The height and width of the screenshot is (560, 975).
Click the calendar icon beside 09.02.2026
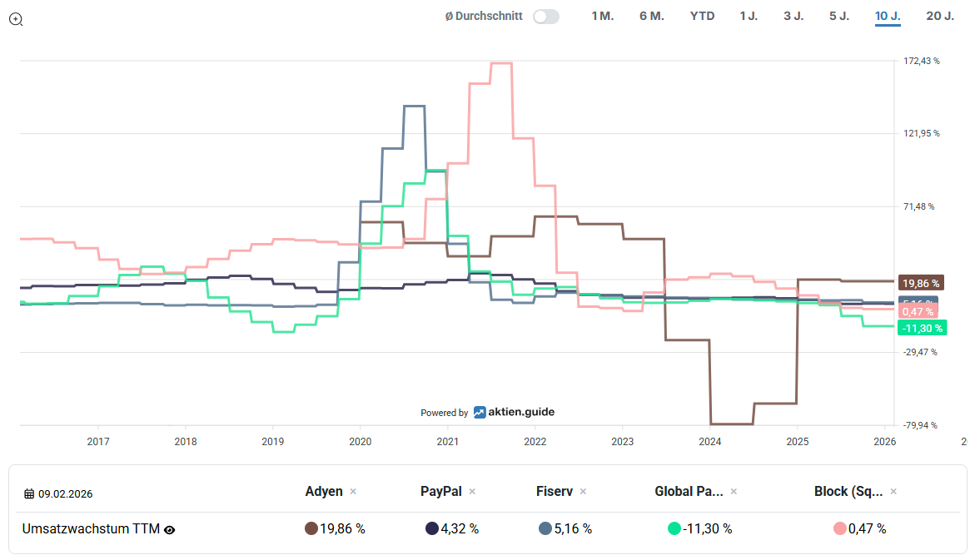pyautogui.click(x=29, y=493)
